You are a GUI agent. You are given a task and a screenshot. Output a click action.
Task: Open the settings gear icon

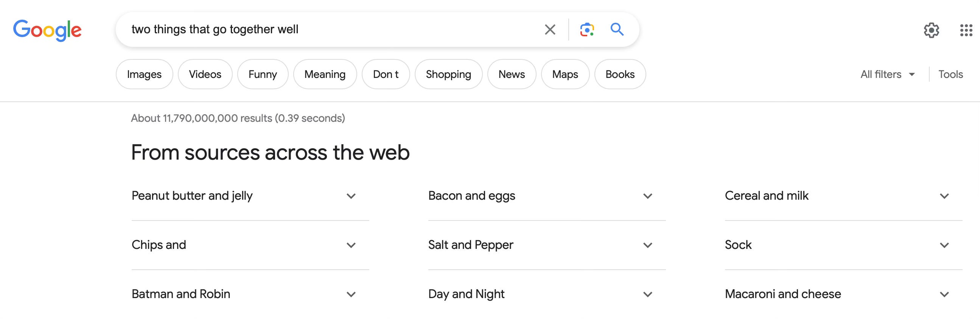(x=931, y=30)
